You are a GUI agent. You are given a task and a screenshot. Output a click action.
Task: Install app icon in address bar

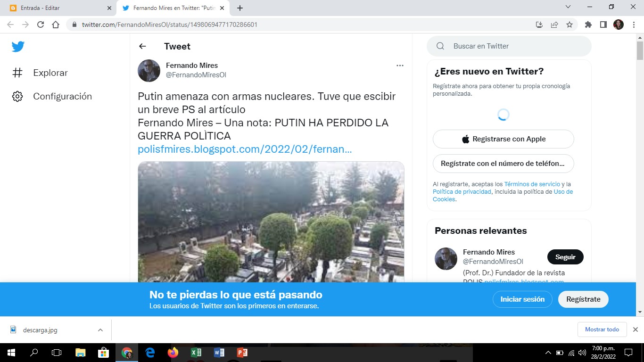click(539, 25)
